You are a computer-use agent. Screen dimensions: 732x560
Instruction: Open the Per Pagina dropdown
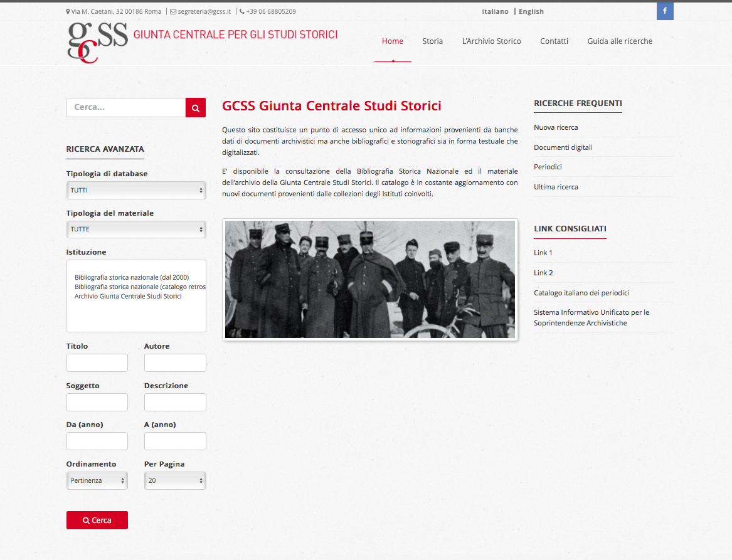coord(175,480)
